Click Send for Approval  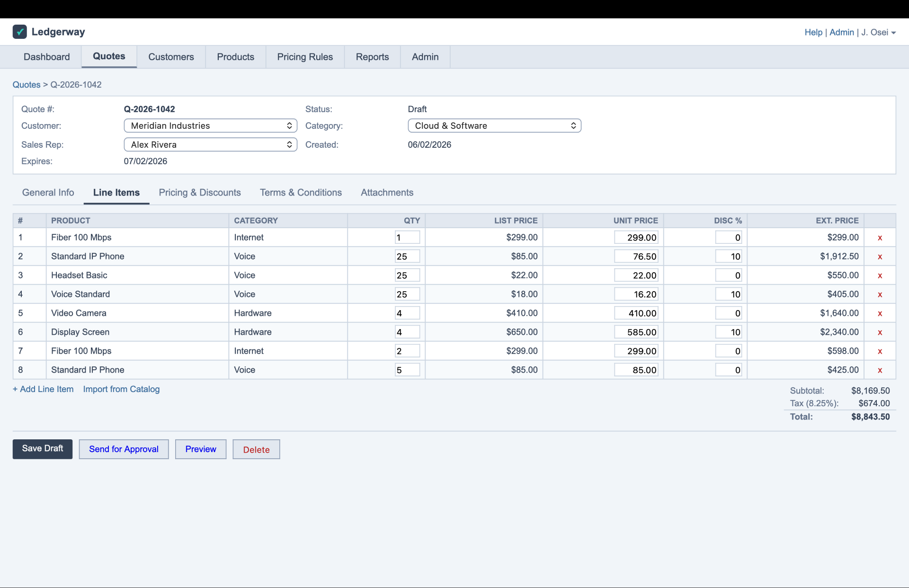point(124,449)
